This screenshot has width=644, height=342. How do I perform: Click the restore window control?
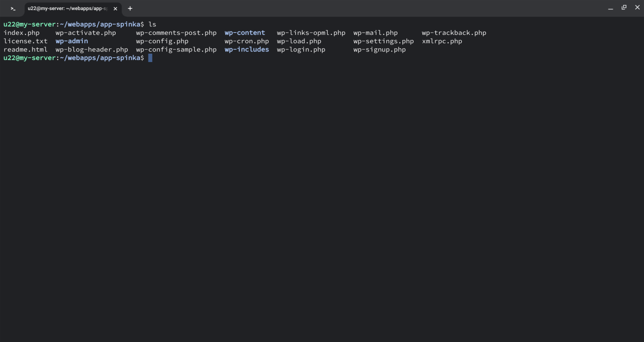click(624, 7)
